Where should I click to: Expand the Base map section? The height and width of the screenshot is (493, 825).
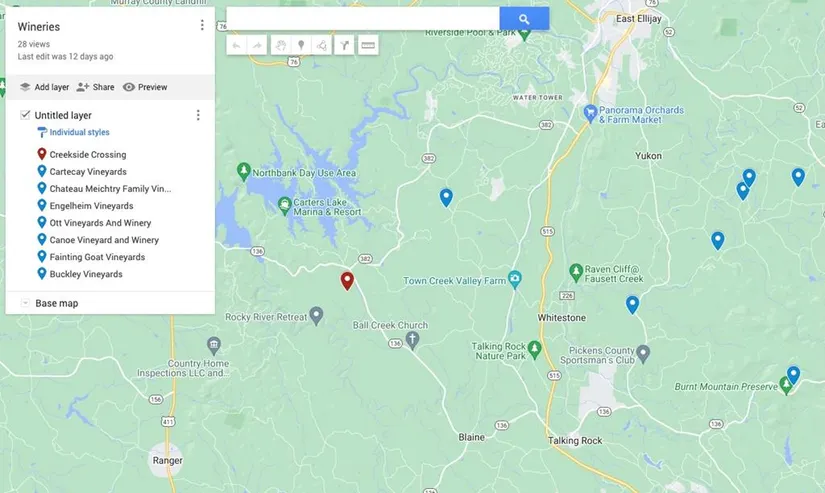point(25,303)
